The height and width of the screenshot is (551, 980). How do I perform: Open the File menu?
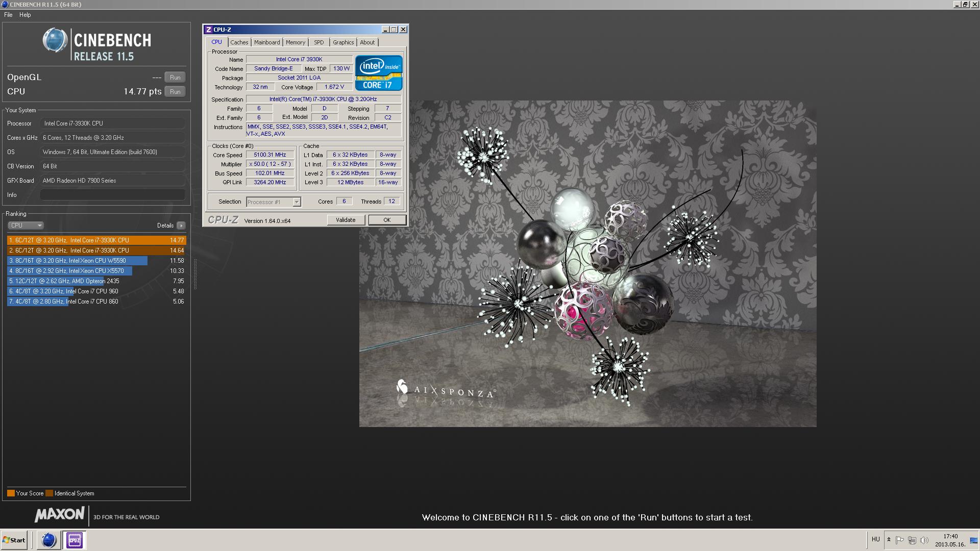(x=8, y=15)
